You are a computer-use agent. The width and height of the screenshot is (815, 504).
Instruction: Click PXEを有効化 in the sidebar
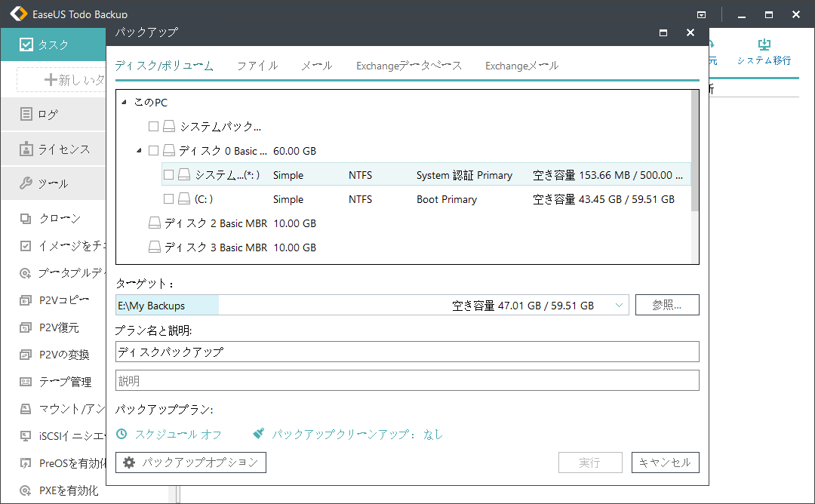(x=60, y=490)
